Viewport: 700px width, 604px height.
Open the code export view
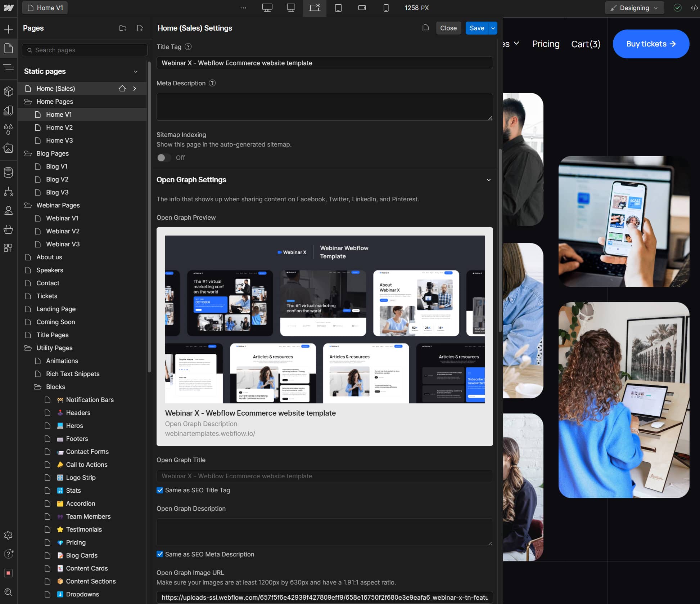(x=695, y=8)
